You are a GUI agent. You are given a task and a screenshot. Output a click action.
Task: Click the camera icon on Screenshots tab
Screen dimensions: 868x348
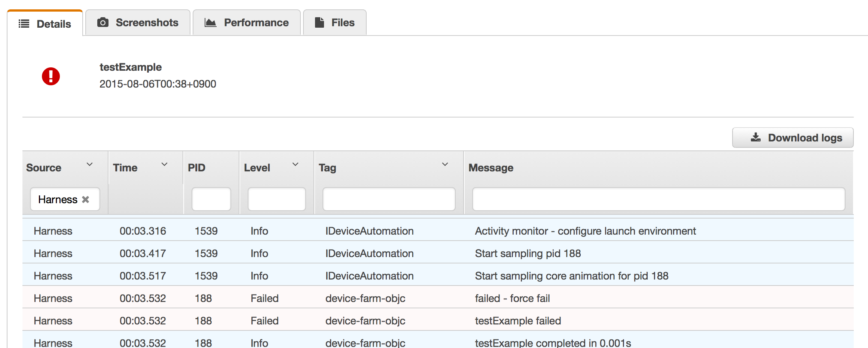pyautogui.click(x=103, y=22)
